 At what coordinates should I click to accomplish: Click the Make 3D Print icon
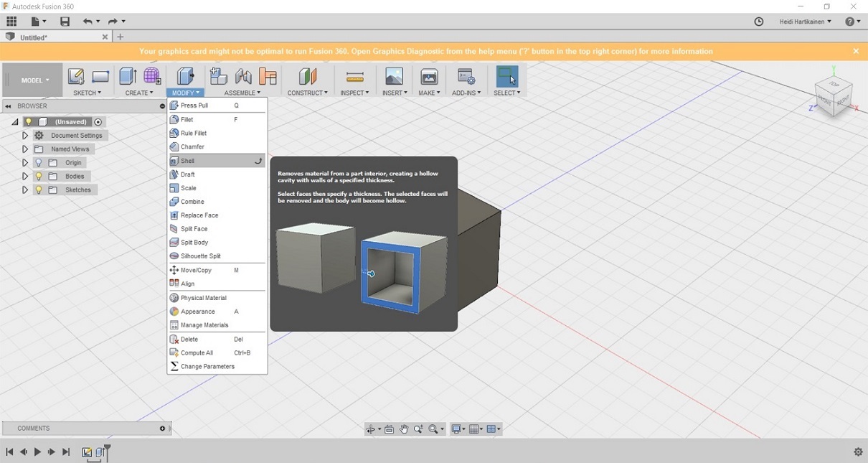(x=429, y=76)
